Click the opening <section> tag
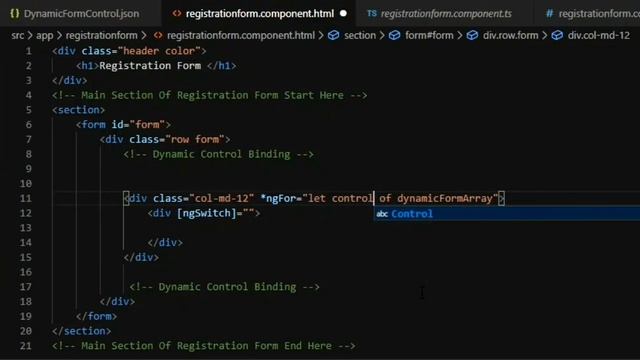Screen dimensions: 640x360 [x=78, y=110]
